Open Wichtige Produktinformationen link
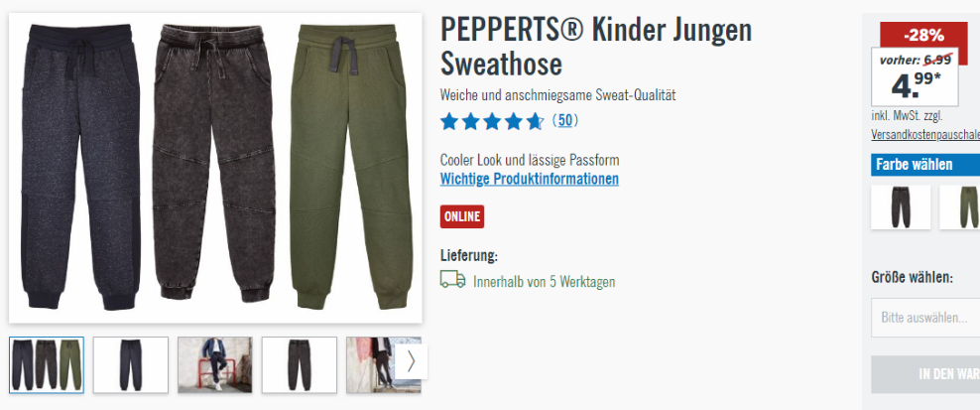Viewport: 980px width, 410px height. click(x=530, y=179)
